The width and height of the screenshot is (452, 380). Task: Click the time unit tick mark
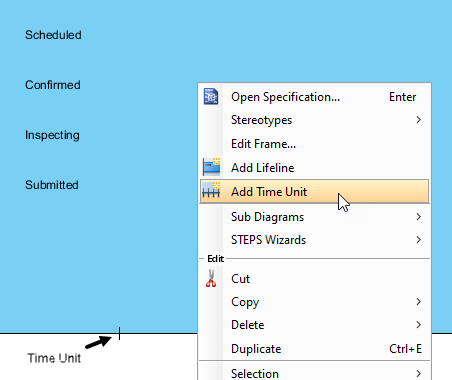click(119, 333)
